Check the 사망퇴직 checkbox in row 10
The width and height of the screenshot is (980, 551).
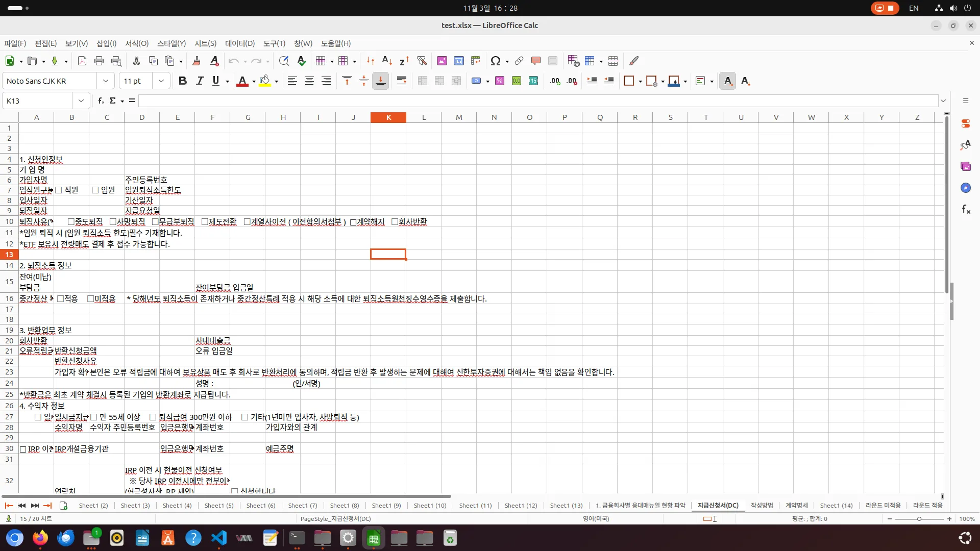point(112,221)
